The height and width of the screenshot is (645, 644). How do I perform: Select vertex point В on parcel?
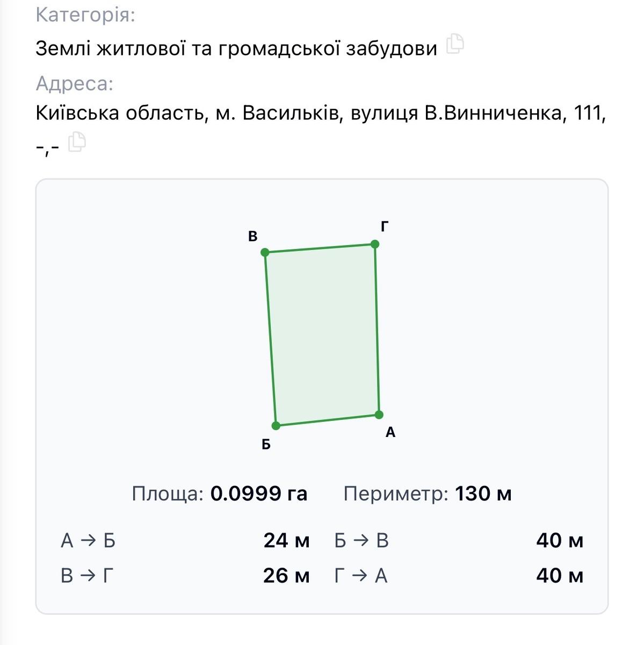pos(265,252)
